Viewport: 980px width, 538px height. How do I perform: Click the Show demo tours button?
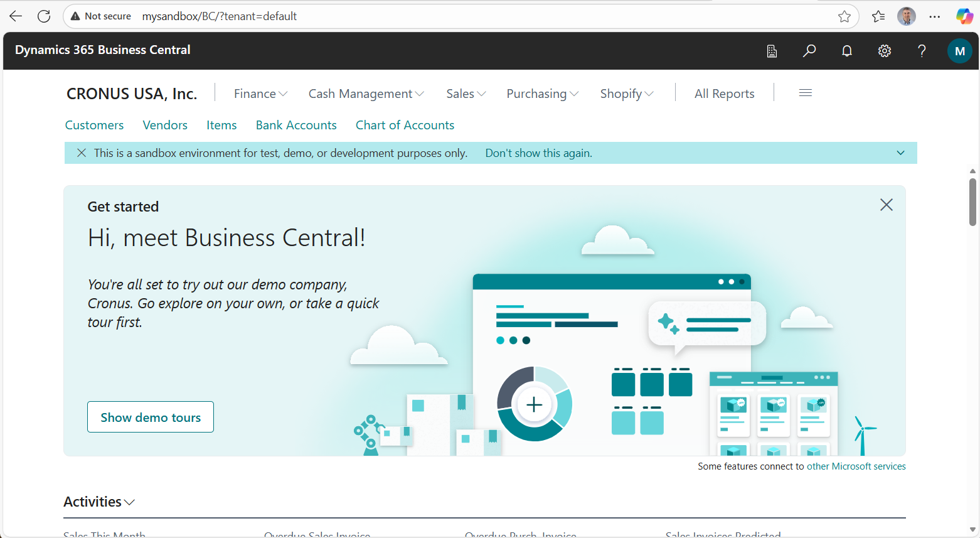click(151, 417)
